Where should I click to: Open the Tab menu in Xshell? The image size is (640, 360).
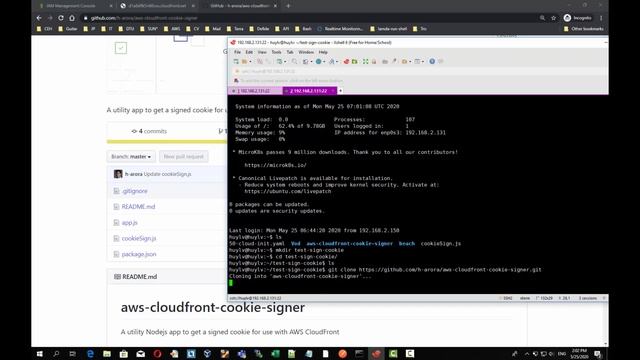tap(290, 52)
